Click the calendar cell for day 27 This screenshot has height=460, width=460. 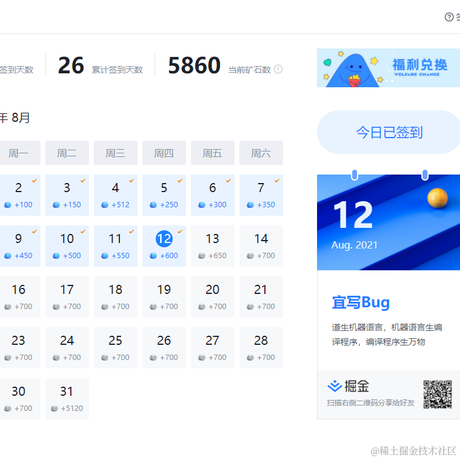(x=212, y=348)
